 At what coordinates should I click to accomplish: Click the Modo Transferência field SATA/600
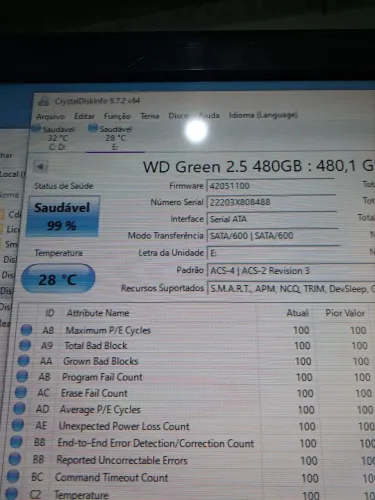click(x=273, y=236)
